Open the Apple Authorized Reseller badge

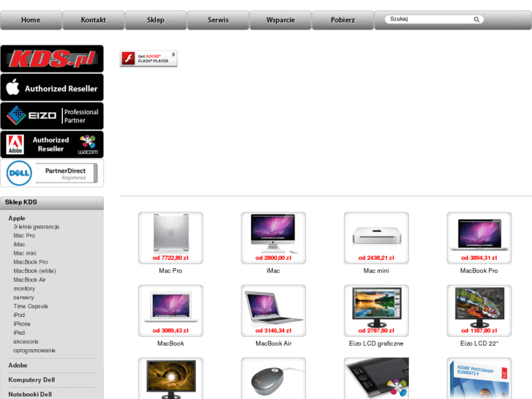tap(52, 88)
